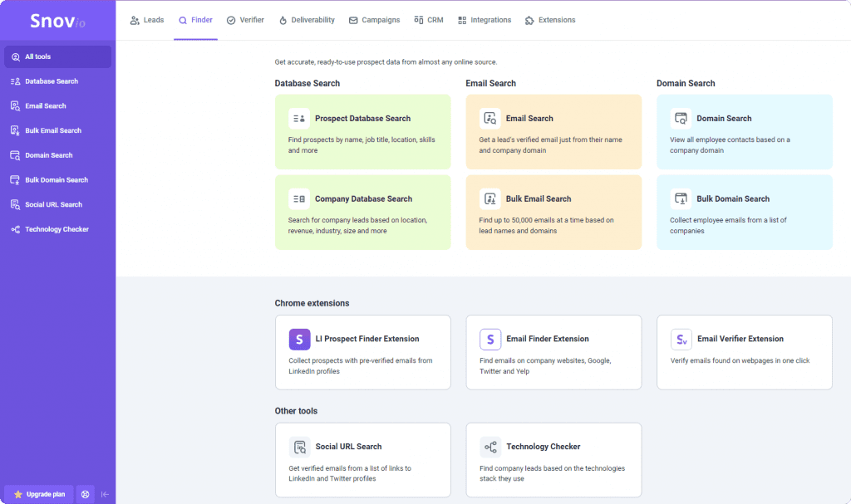This screenshot has height=504, width=851.
Task: Select Bulk Email Search in sidebar
Action: pos(53,130)
